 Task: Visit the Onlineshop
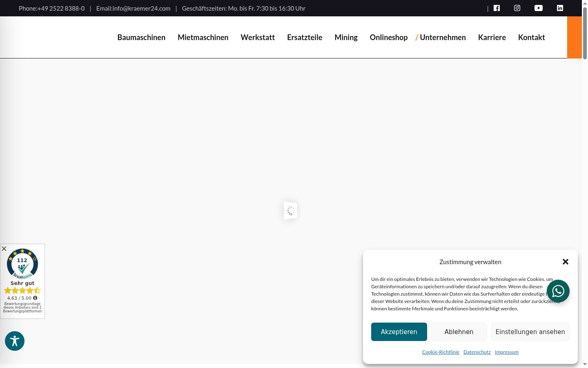(389, 37)
